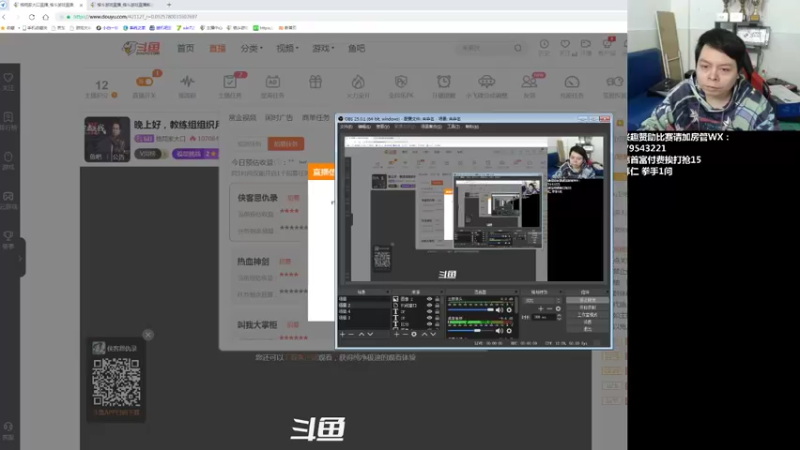Open first menu in OBS menu bar
The width and height of the screenshot is (800, 450).
pyautogui.click(x=346, y=127)
